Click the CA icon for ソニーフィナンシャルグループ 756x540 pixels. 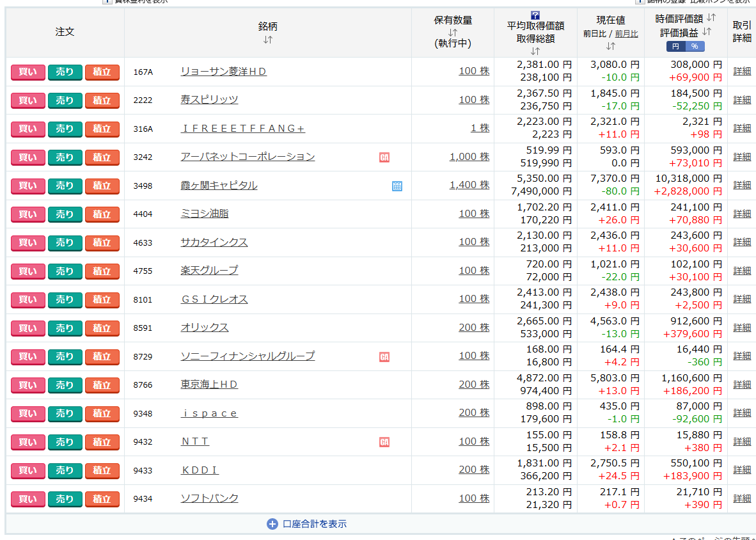coord(384,357)
